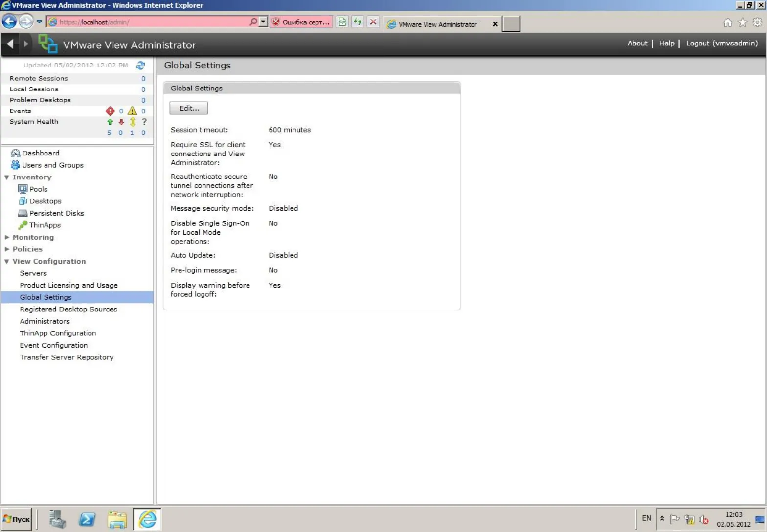Open Event Configuration page
767x532 pixels.
pyautogui.click(x=54, y=345)
